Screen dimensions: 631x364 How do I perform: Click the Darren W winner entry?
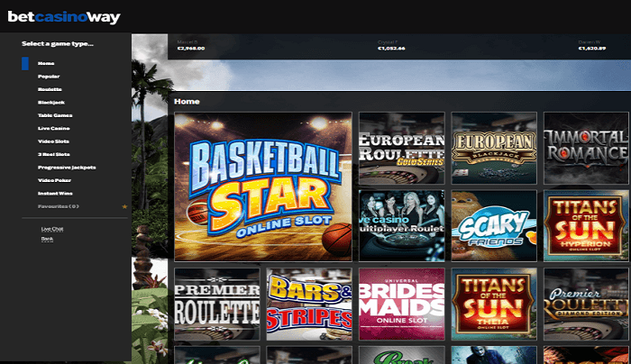pyautogui.click(x=592, y=45)
